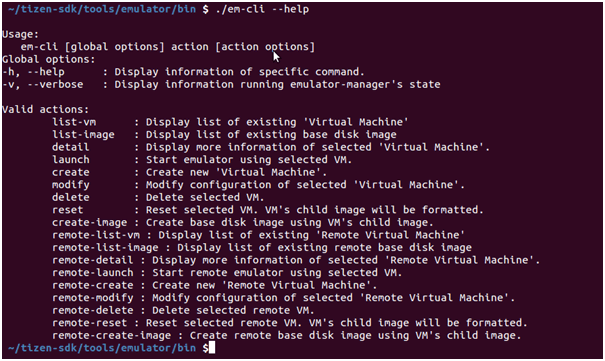Image resolution: width=605 pixels, height=361 pixels.
Task: Click the 'remote-create-image' action entry
Action: coord(112,336)
